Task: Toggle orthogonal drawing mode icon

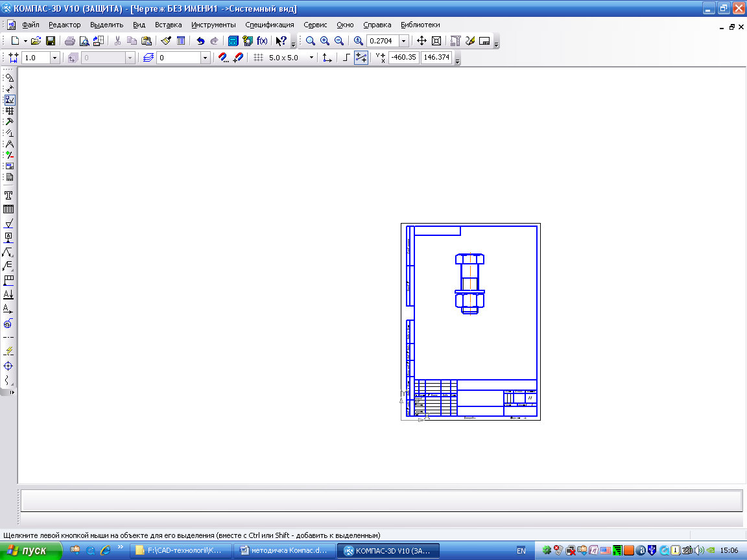Action: pos(346,58)
